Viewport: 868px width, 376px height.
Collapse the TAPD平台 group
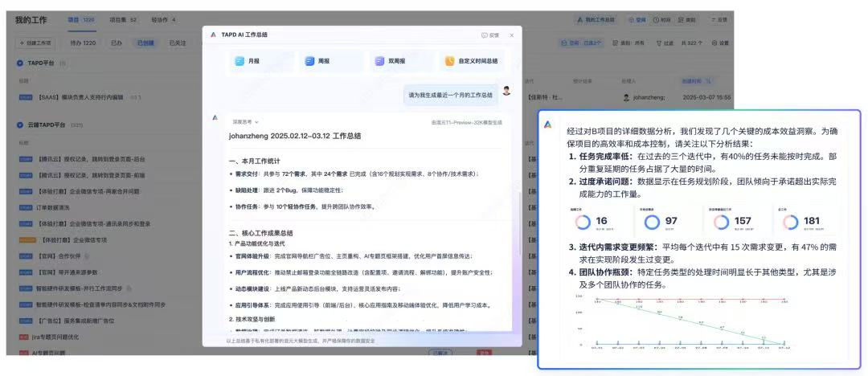[x=20, y=63]
